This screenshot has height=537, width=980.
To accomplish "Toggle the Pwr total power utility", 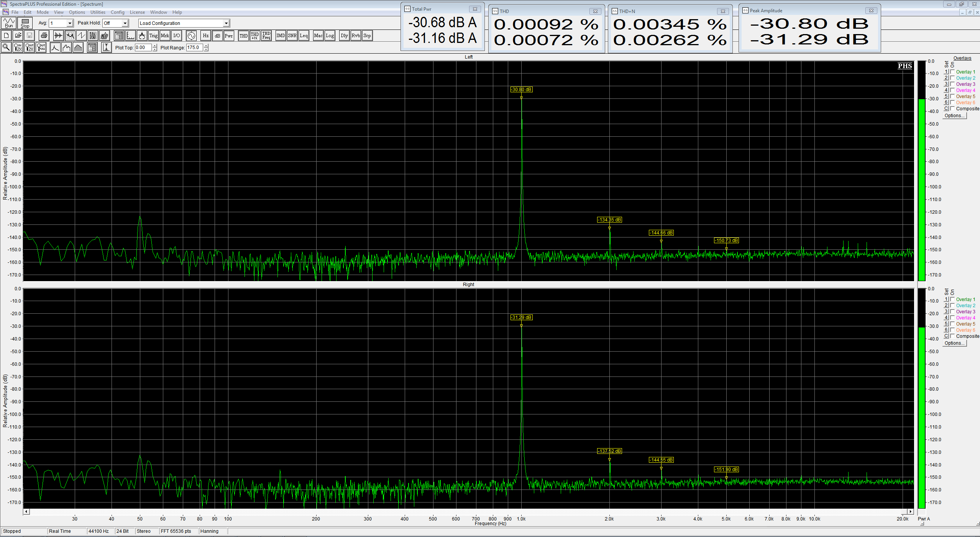I will [229, 36].
